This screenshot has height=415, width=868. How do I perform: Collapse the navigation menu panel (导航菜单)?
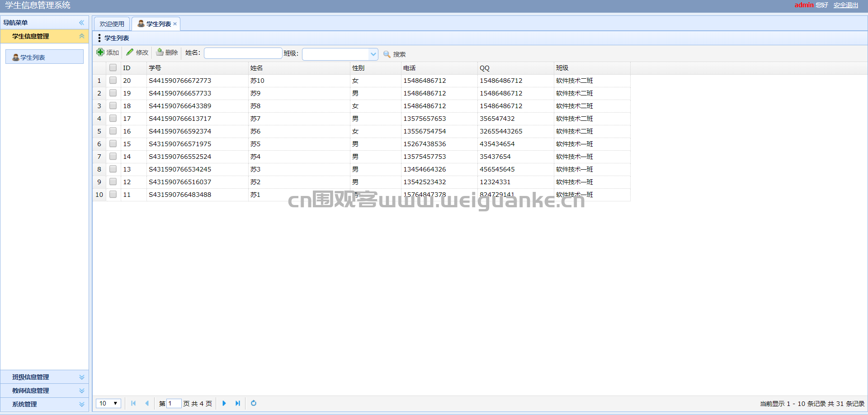[82, 23]
